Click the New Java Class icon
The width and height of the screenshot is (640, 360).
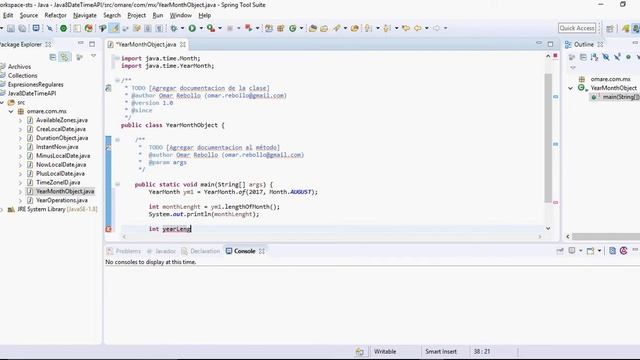coord(293,28)
